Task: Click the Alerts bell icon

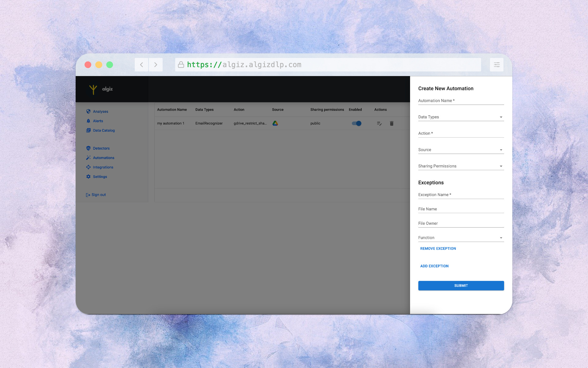Action: [x=88, y=121]
